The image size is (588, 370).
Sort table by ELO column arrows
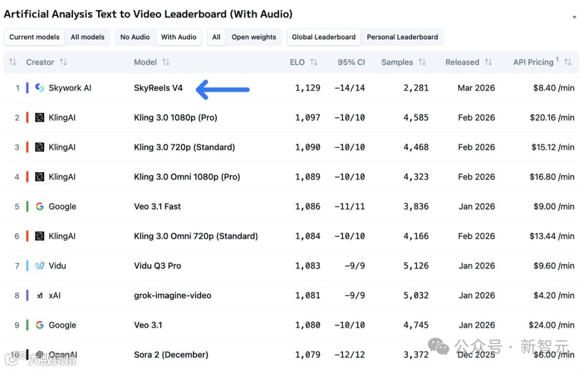314,62
